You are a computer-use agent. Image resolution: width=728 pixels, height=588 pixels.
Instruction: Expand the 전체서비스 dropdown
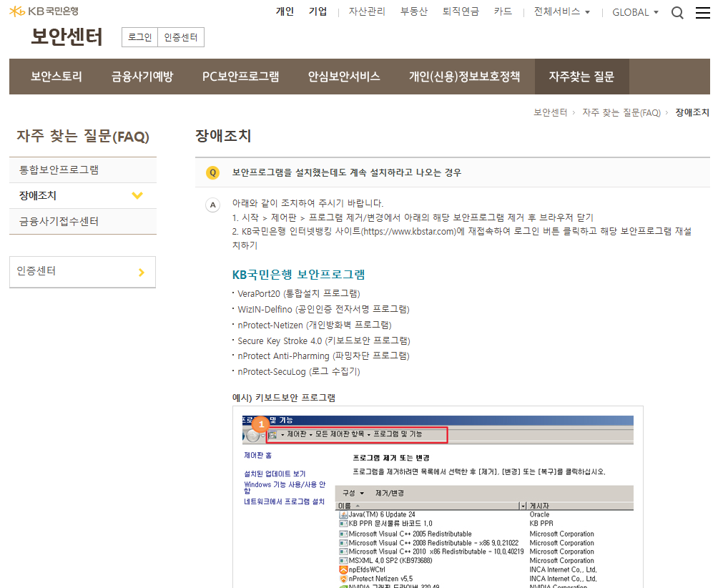(562, 11)
